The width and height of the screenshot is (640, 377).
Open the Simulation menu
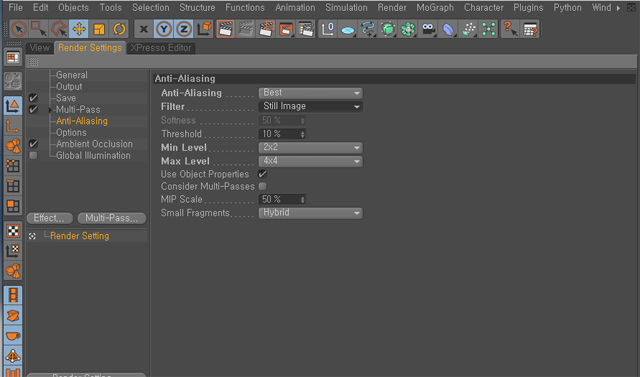346,7
